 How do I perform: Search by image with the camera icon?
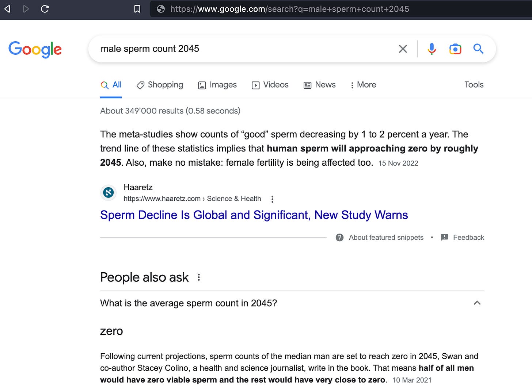click(x=455, y=49)
